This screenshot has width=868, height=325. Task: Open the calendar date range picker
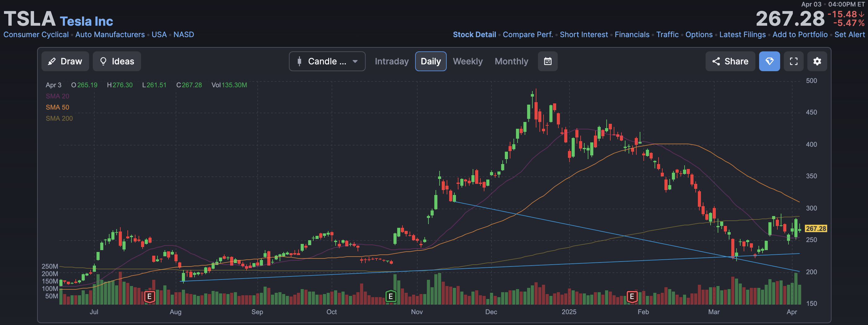point(548,61)
